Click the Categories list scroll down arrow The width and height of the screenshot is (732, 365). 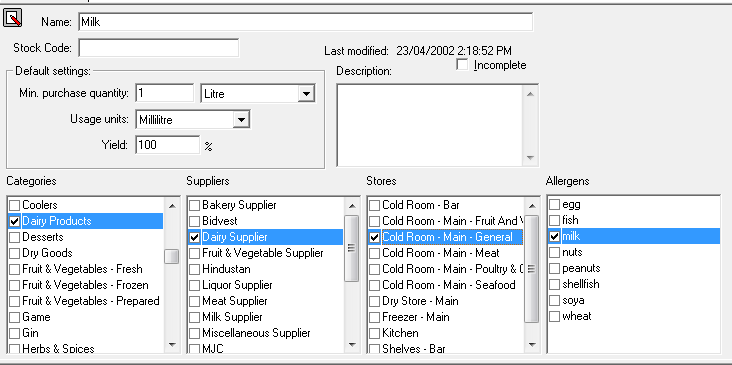tap(172, 345)
